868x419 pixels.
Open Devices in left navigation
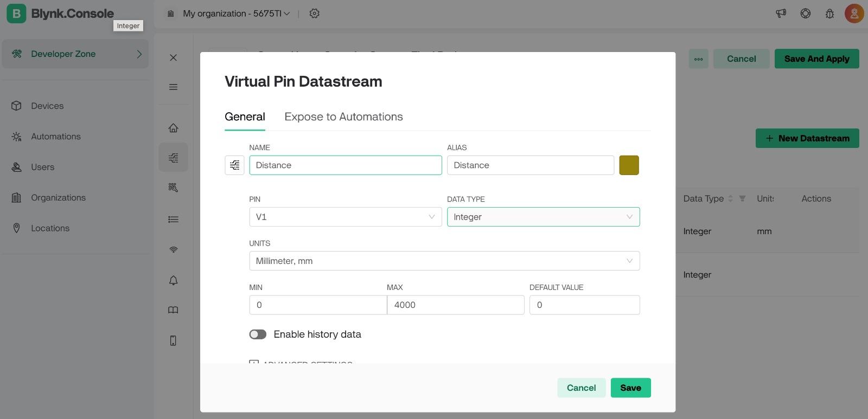[47, 106]
